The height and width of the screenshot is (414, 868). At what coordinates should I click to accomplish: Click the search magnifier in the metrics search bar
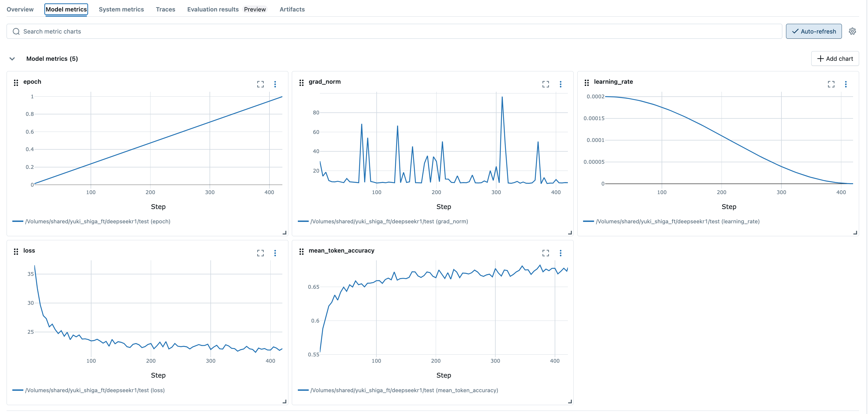click(x=16, y=31)
